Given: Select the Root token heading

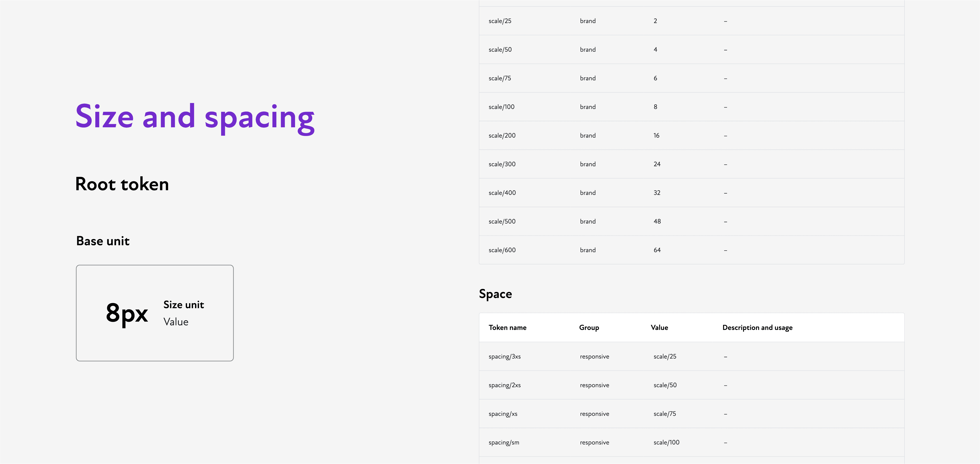Looking at the screenshot, I should coord(122,184).
